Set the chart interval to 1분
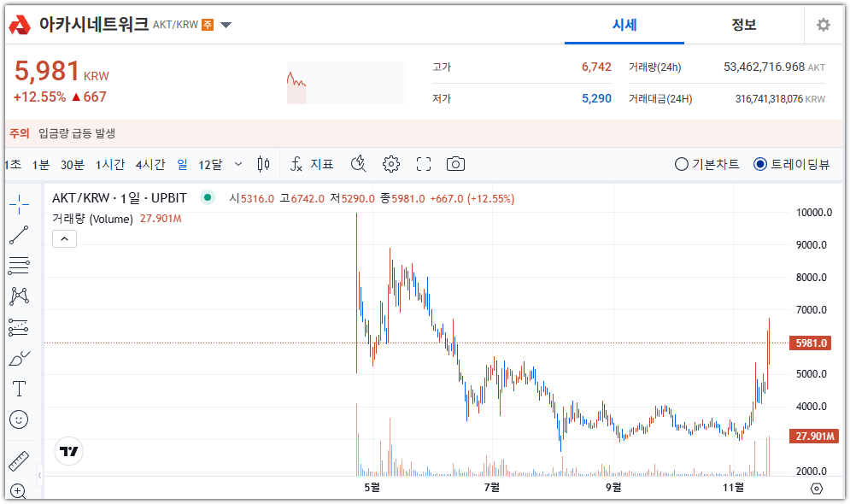The height and width of the screenshot is (504, 850). (x=41, y=164)
